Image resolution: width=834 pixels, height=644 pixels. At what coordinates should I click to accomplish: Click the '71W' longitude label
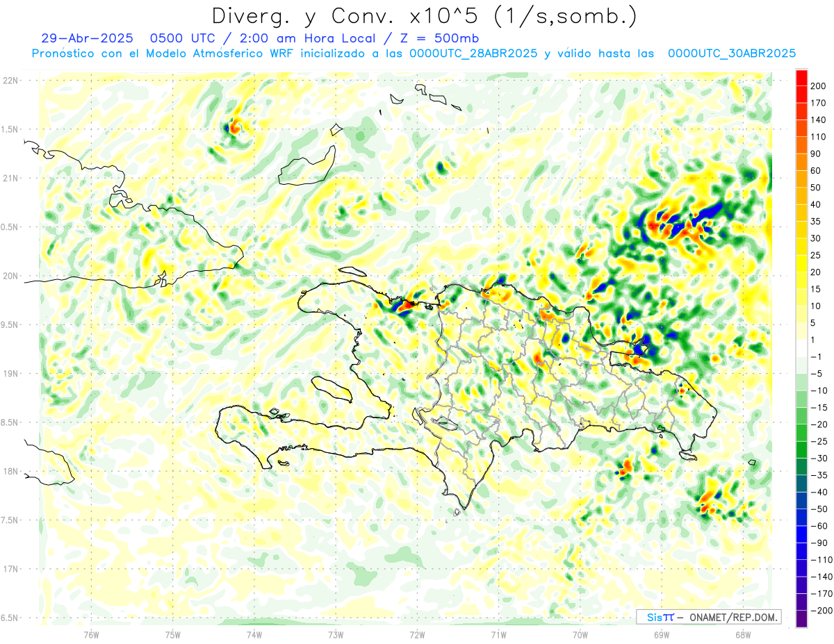[x=498, y=634]
